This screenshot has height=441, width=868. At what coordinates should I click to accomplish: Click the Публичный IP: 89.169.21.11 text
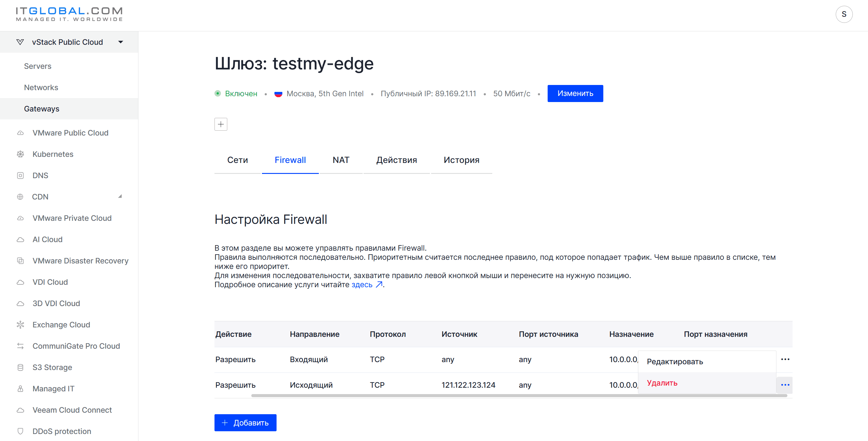point(428,93)
